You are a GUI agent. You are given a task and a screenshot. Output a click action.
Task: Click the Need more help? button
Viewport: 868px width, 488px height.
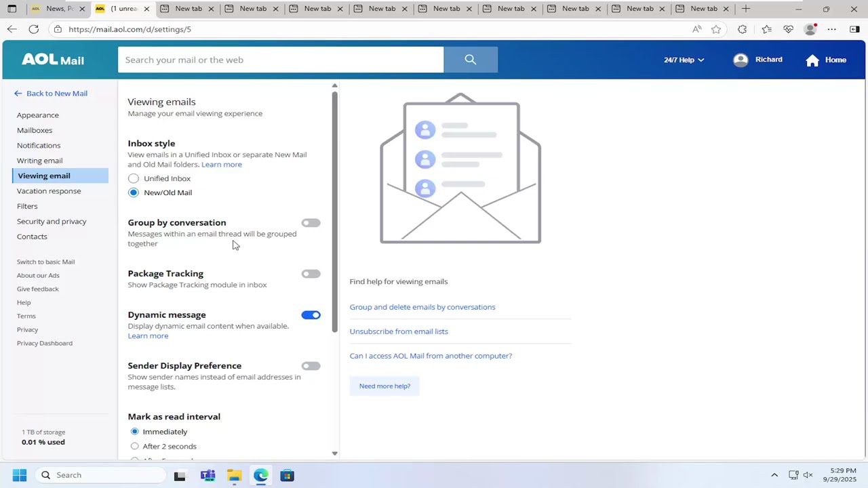[x=384, y=386]
